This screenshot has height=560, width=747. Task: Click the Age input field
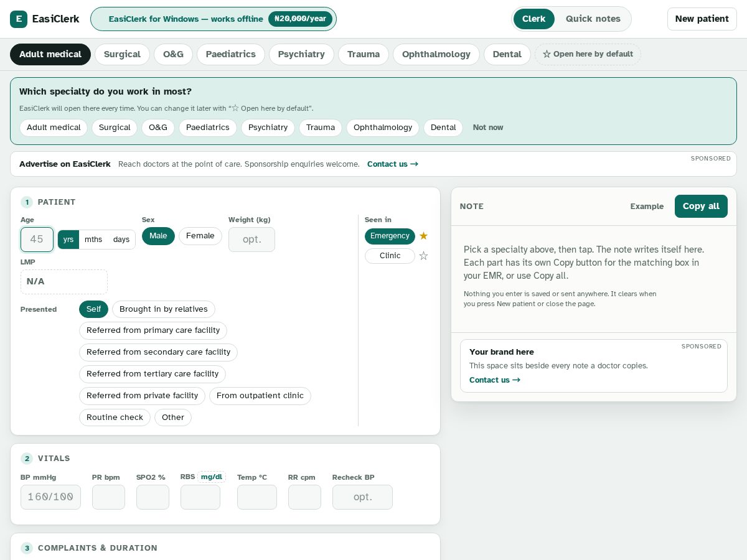pos(37,240)
